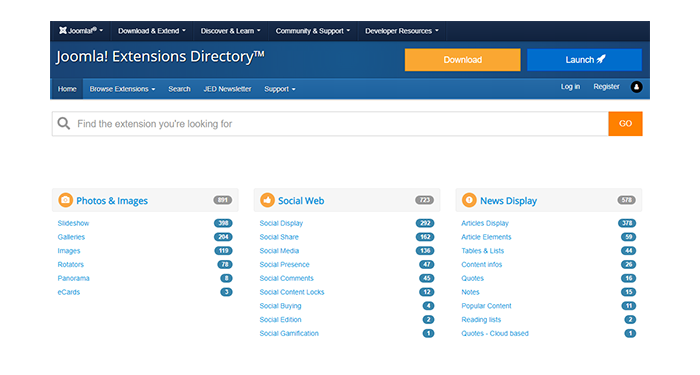Screen dimensions: 700x375
Task: Open the Images subcategory
Action: (69, 251)
